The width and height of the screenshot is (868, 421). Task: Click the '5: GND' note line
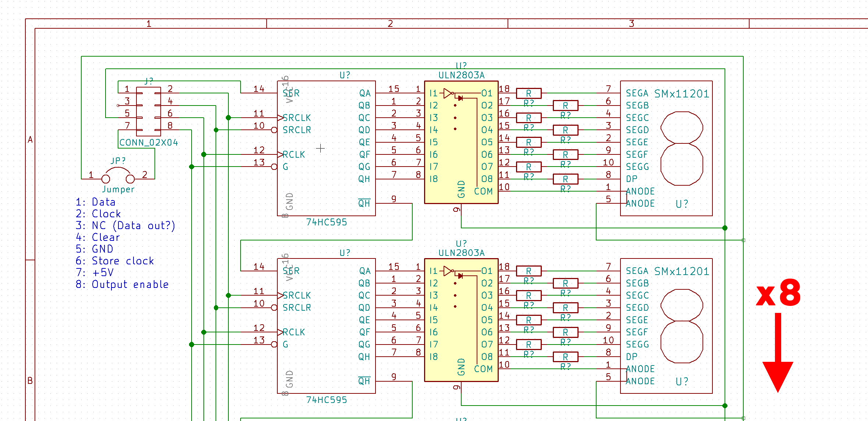pyautogui.click(x=95, y=249)
